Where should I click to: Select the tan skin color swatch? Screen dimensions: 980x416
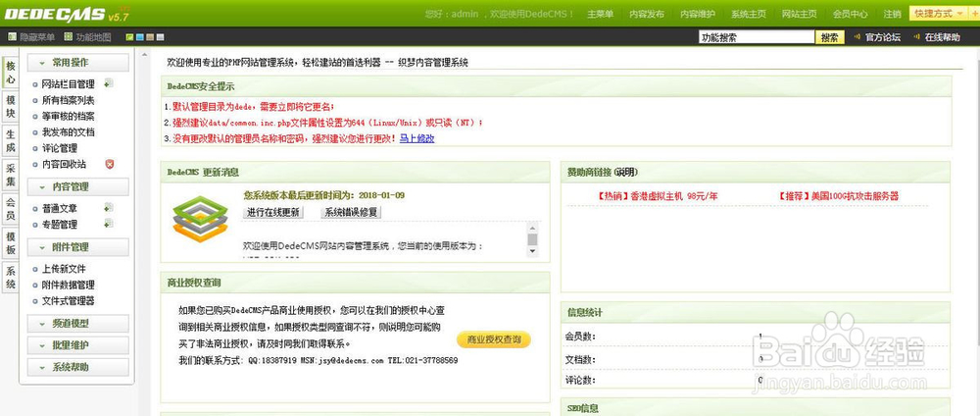click(150, 37)
